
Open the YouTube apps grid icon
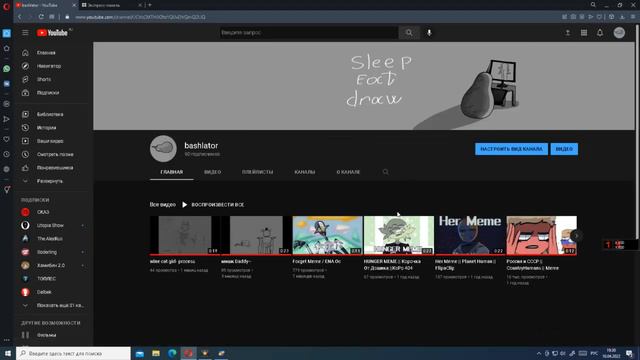click(x=584, y=33)
